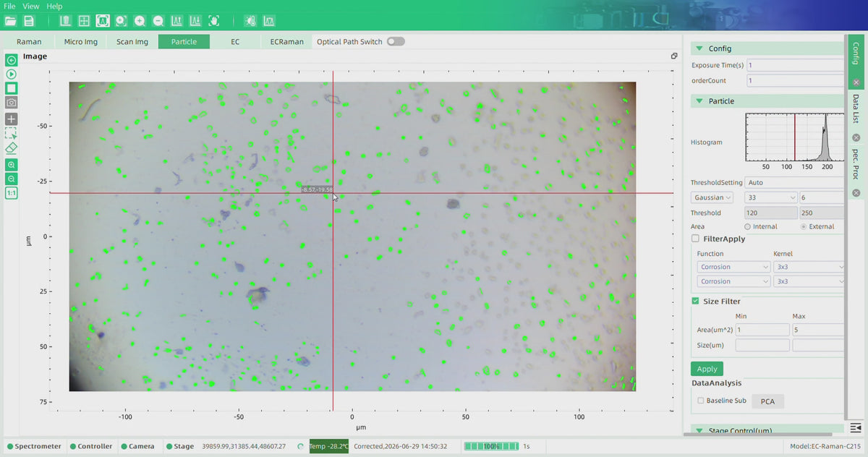Select the eraser tool in the left sidebar
The height and width of the screenshot is (457, 868).
[11, 148]
